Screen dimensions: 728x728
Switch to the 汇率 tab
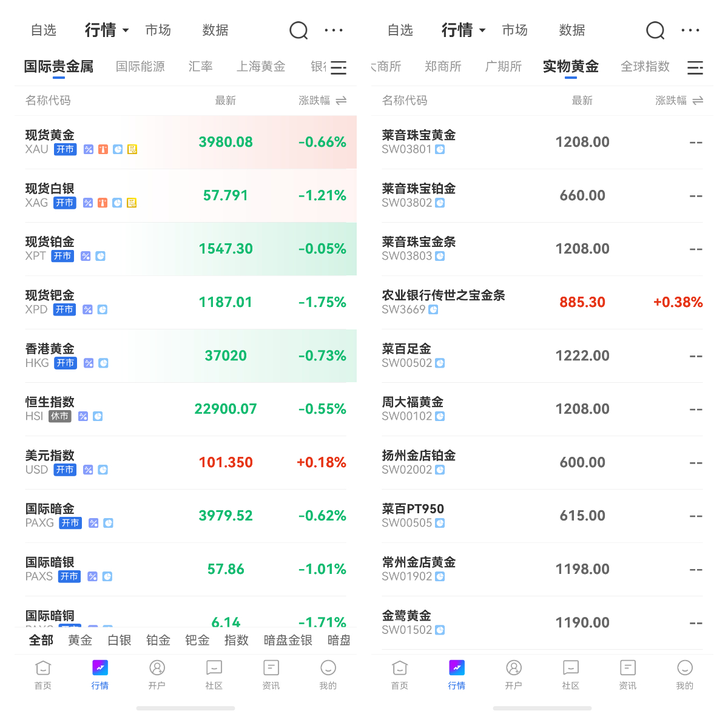click(x=200, y=66)
